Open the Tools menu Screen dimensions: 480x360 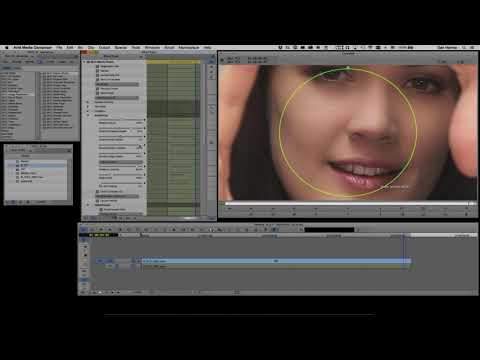tap(136, 48)
